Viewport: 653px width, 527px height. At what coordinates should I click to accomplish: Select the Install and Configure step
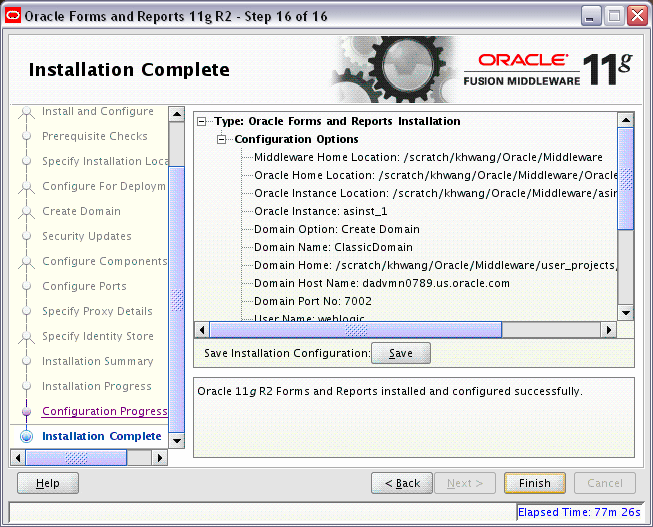point(98,111)
